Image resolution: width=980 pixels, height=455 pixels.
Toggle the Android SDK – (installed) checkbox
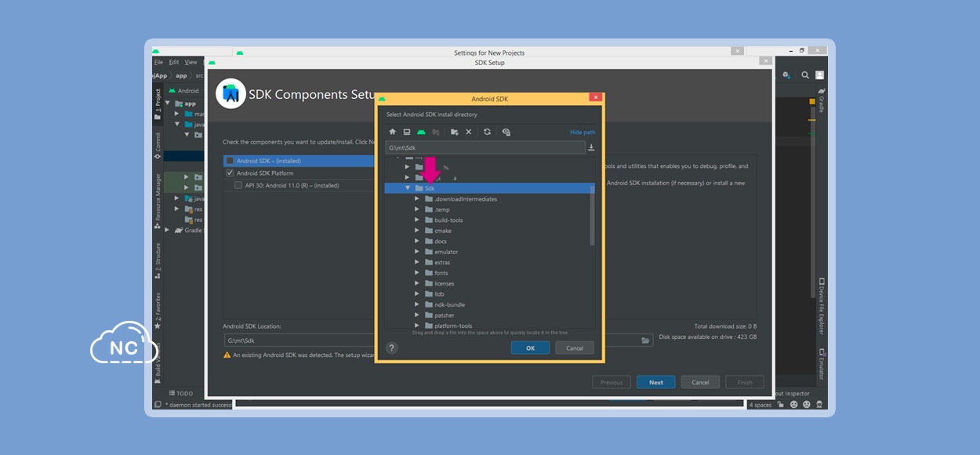[230, 161]
